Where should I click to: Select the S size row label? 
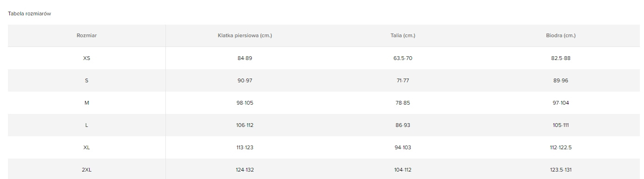coord(86,80)
